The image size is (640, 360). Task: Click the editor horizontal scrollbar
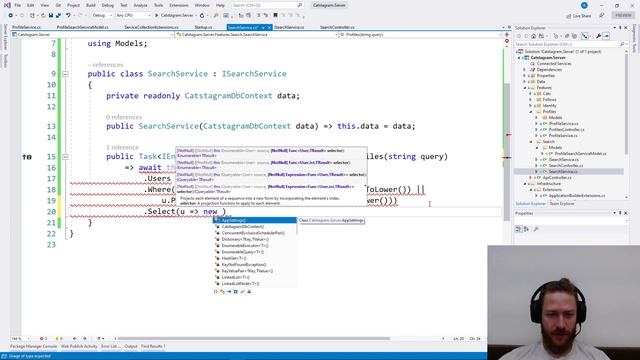pos(253,338)
